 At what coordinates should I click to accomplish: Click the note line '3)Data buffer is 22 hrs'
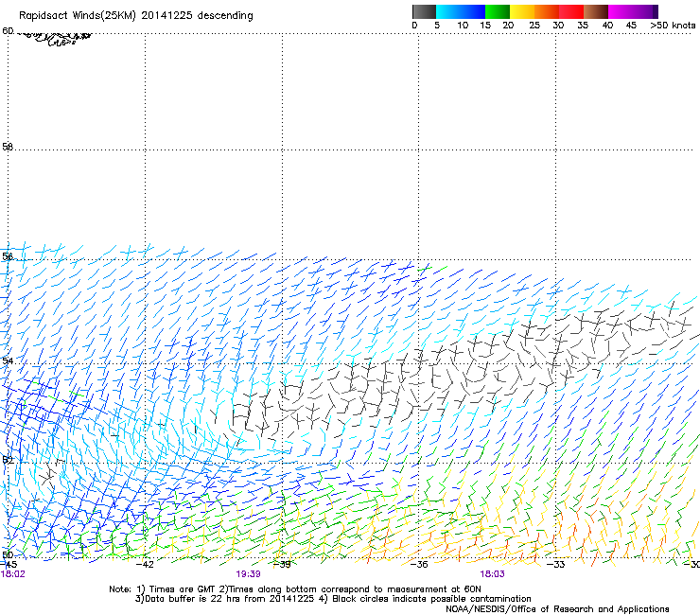[333, 599]
